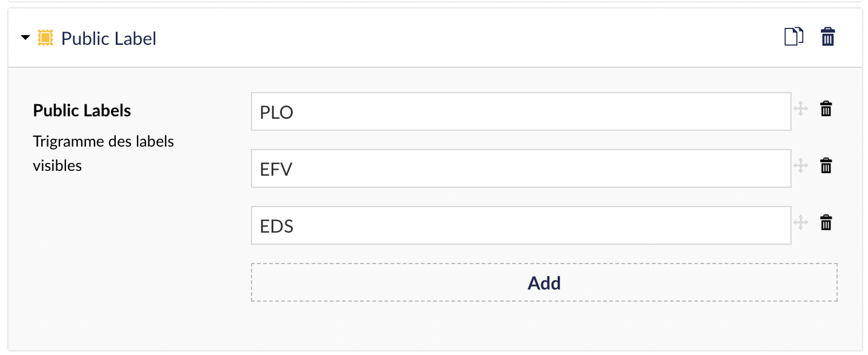This screenshot has height=355, width=868.
Task: Copy the Public Label block
Action: pyautogui.click(x=794, y=37)
